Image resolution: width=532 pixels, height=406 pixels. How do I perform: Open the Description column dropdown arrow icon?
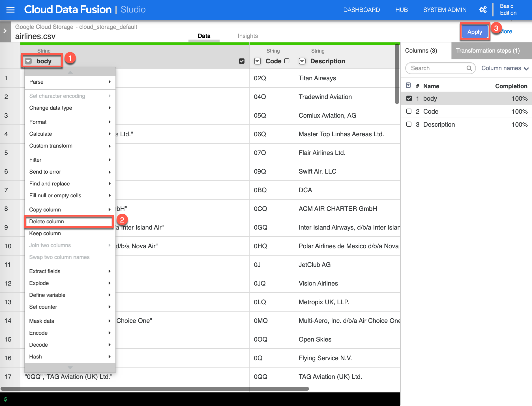coord(302,61)
